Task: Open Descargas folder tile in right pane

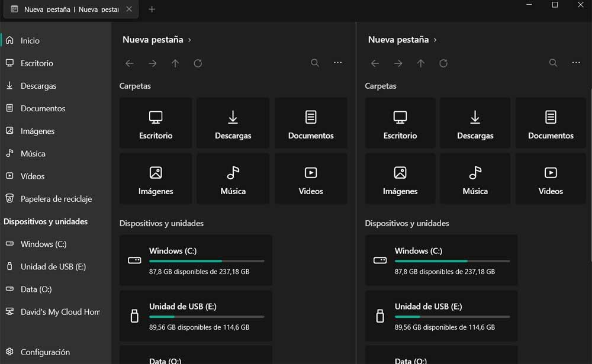Action: click(475, 123)
